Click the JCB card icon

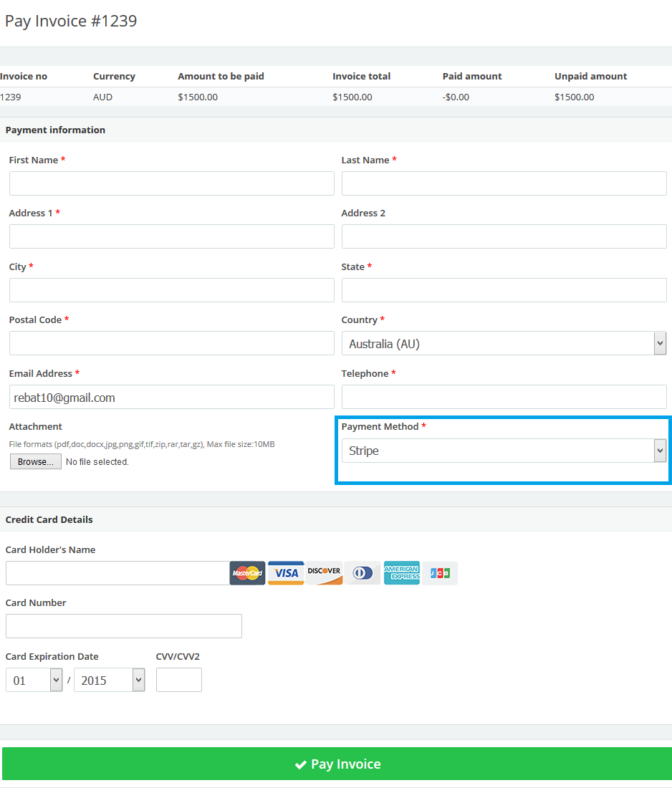(440, 573)
